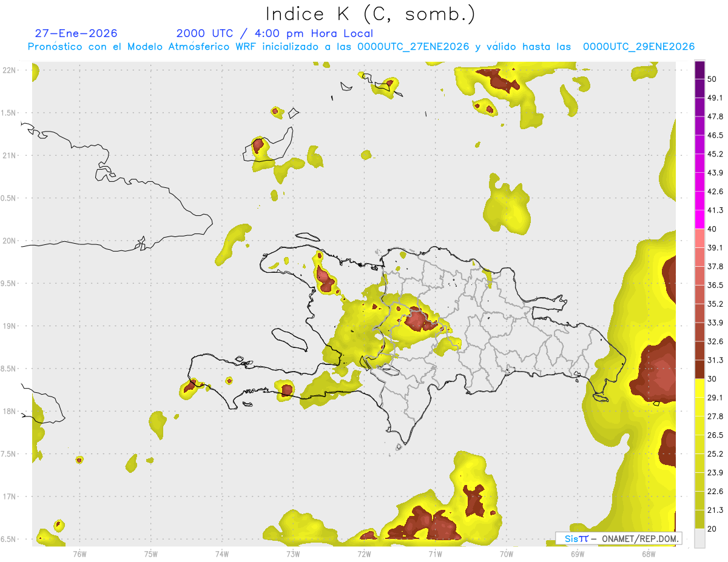Click the color scale value "41.3"
This screenshot has width=728, height=562.
[715, 210]
